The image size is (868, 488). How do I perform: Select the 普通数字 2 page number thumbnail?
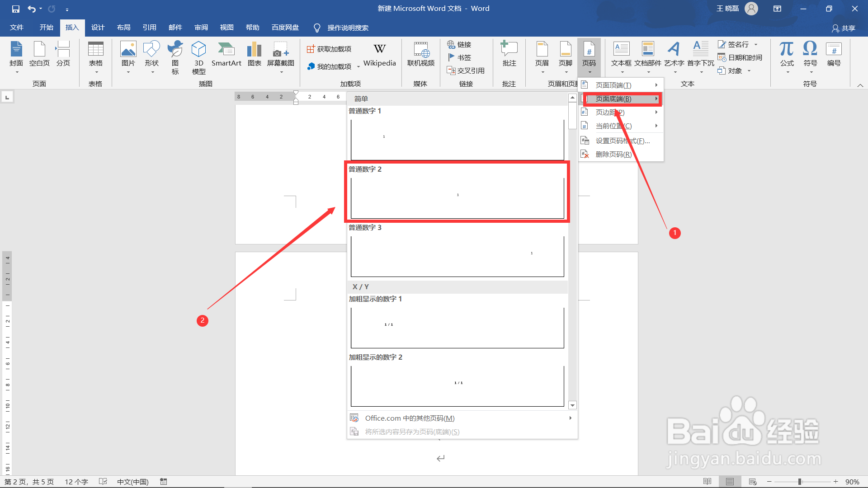[x=457, y=197]
